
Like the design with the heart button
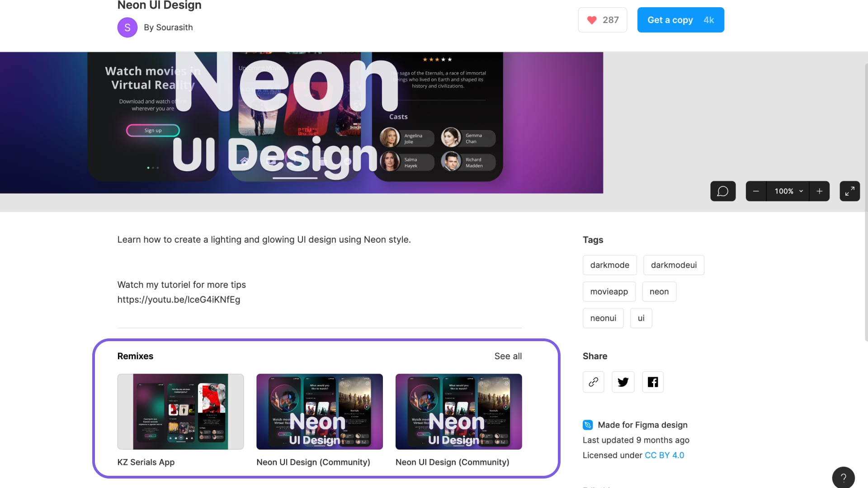tap(591, 20)
